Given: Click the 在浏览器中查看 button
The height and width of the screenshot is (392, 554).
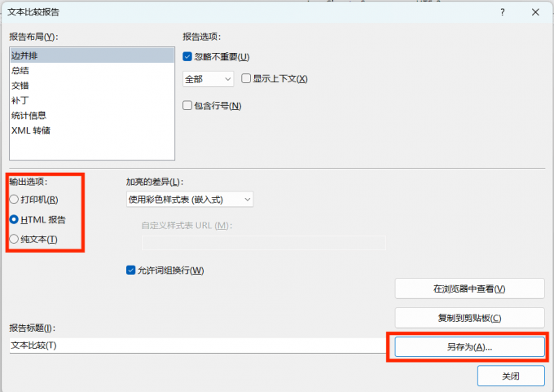Looking at the screenshot, I should pyautogui.click(x=469, y=288).
